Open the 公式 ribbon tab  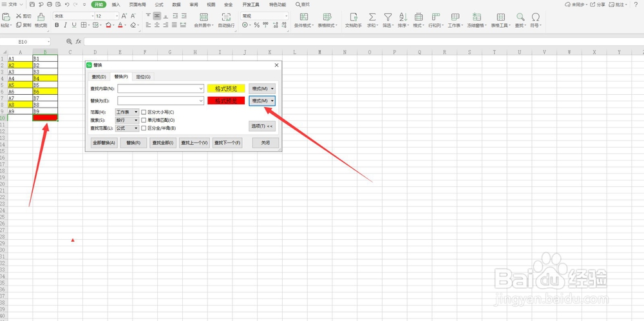tap(159, 5)
